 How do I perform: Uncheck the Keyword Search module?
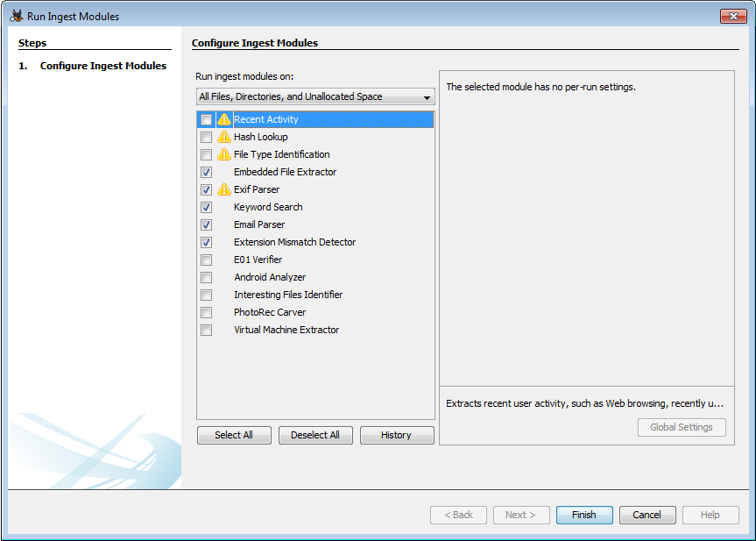206,207
